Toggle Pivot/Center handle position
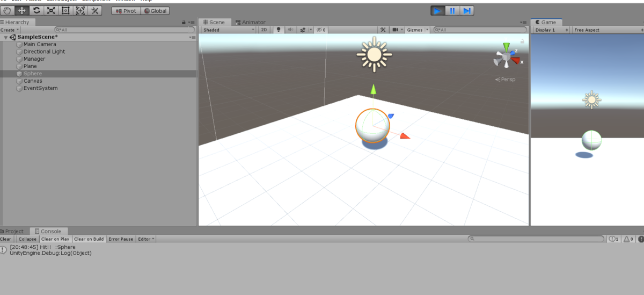 (x=126, y=11)
